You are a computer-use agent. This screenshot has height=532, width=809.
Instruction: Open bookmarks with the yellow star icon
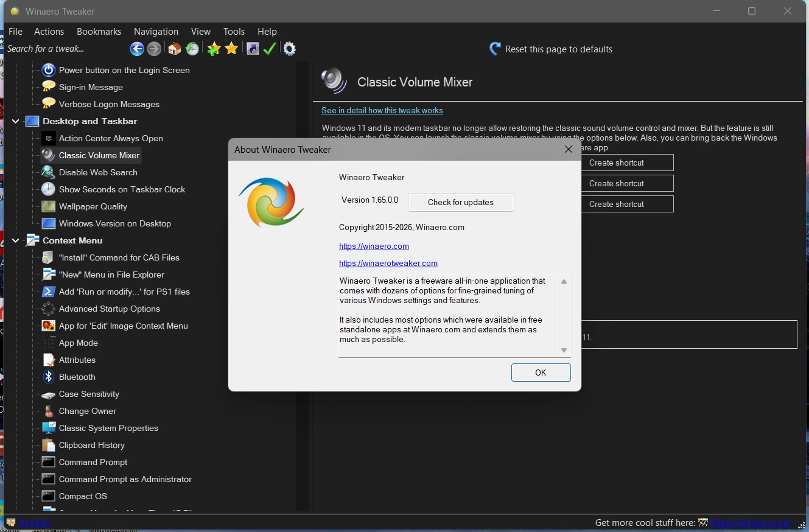pyautogui.click(x=231, y=49)
